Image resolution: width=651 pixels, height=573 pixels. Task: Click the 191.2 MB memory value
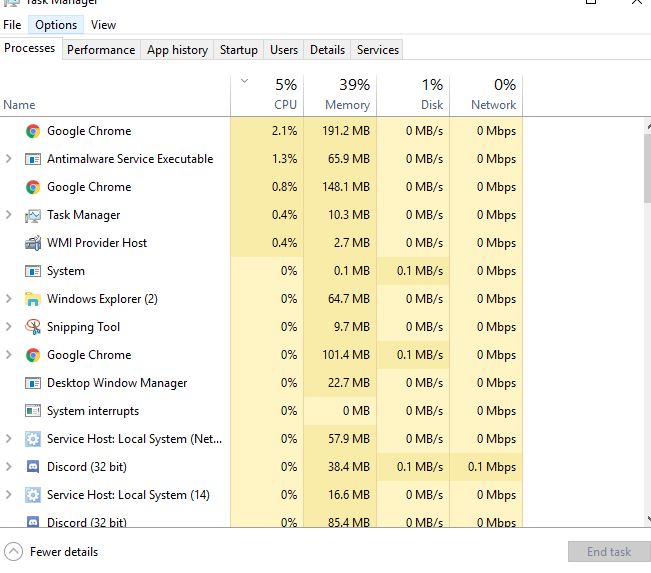(346, 131)
